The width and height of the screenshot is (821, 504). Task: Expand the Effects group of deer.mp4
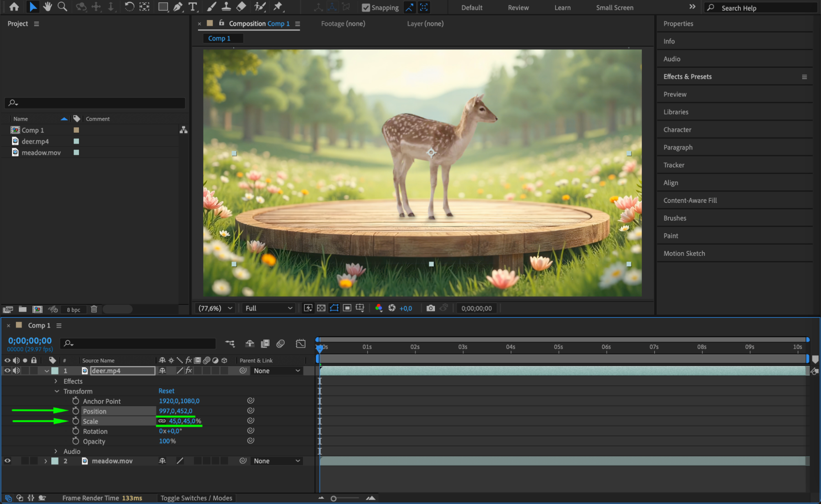click(56, 381)
